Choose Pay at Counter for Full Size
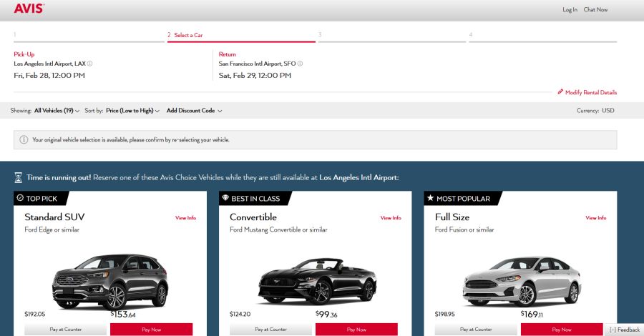This screenshot has width=644, height=336. click(x=476, y=330)
